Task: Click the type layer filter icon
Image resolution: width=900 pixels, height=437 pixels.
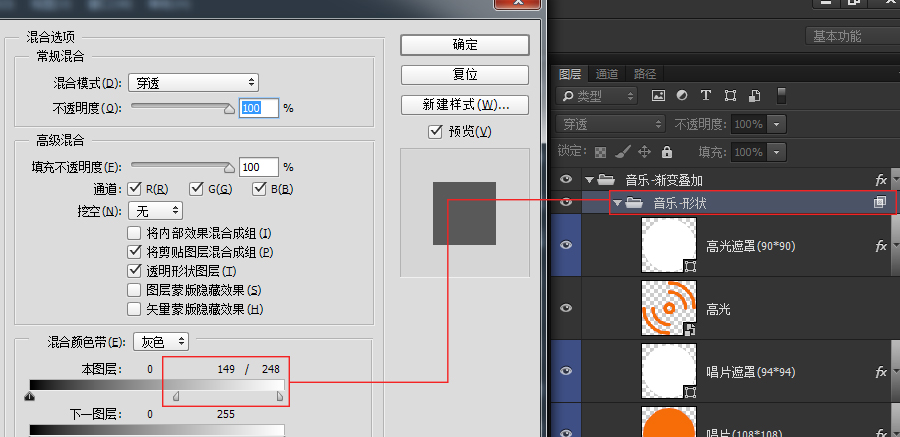Action: pos(705,96)
